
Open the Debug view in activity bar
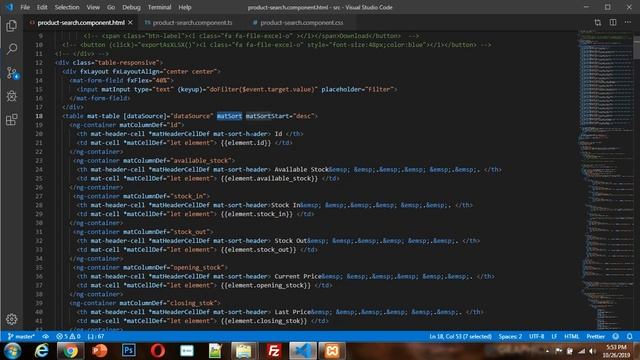coord(11,96)
